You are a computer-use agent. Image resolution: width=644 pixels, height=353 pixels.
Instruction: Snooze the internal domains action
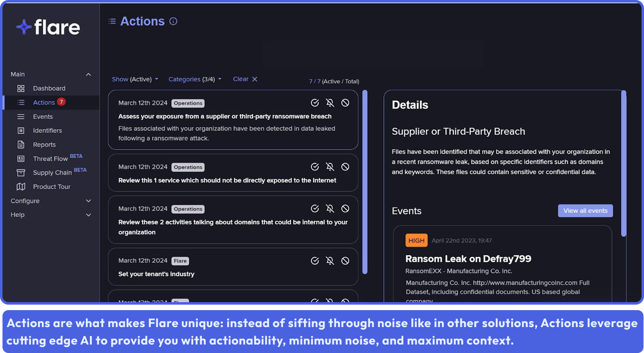(330, 208)
